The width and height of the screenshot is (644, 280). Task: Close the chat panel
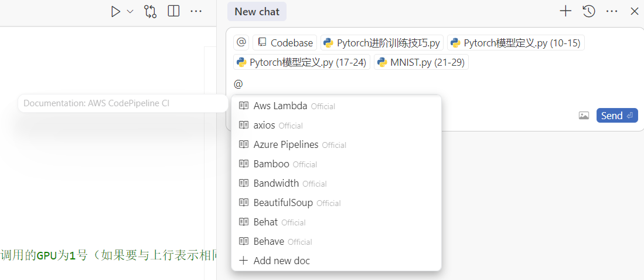pos(635,11)
